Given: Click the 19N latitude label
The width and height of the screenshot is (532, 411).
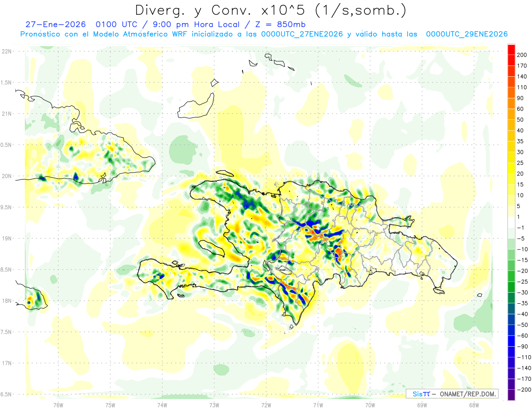Looking at the screenshot, I should pyautogui.click(x=7, y=238).
